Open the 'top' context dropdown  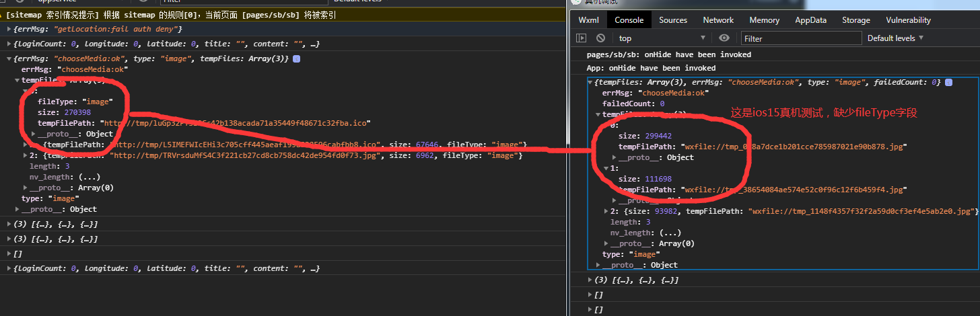(x=662, y=38)
